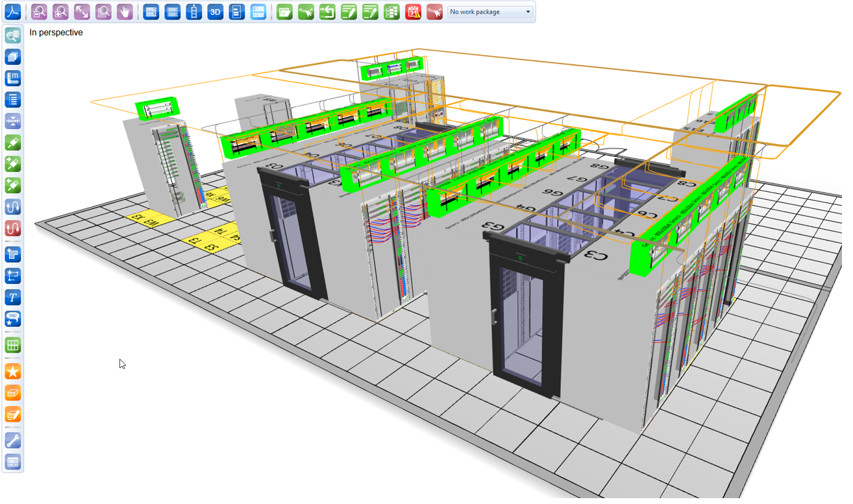This screenshot has height=504, width=853.
Task: Select the marquee zoom region tool
Action: [x=103, y=11]
